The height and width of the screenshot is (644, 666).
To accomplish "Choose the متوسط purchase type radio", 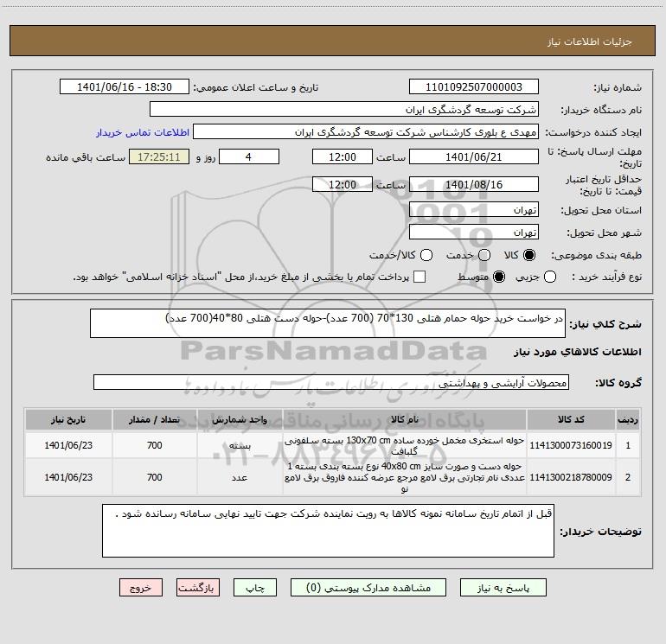I will click(499, 277).
